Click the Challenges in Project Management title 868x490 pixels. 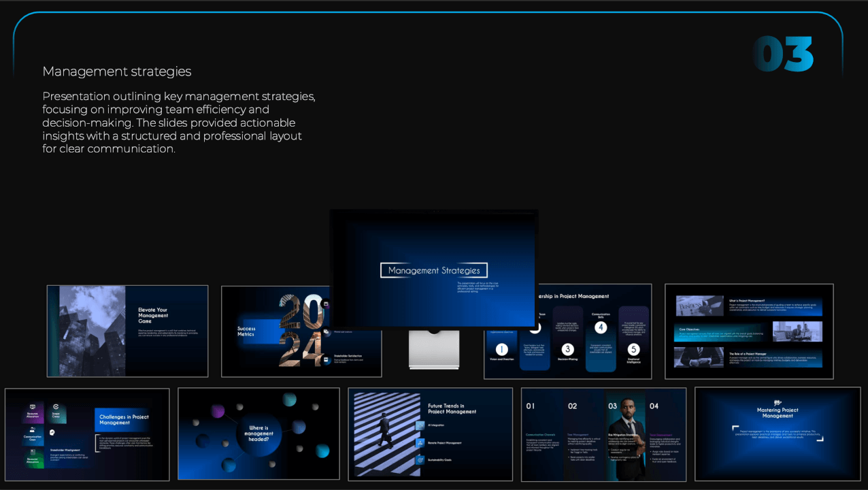point(124,420)
